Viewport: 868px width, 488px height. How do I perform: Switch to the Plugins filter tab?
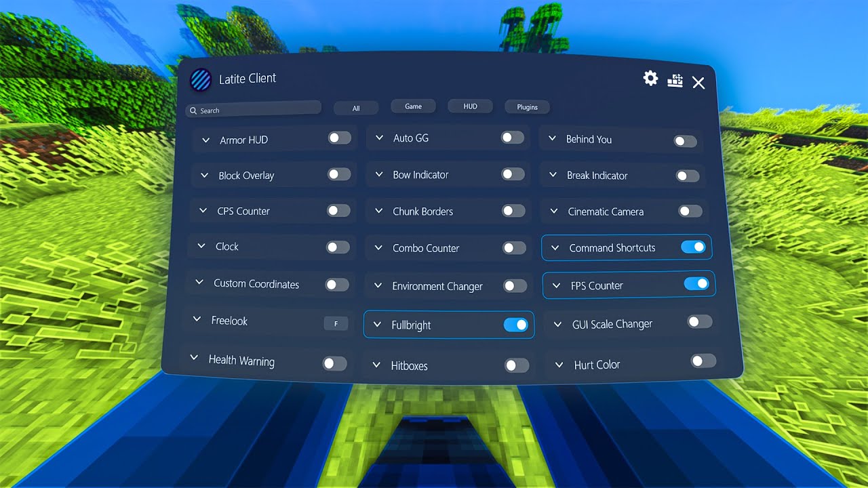[x=528, y=106]
